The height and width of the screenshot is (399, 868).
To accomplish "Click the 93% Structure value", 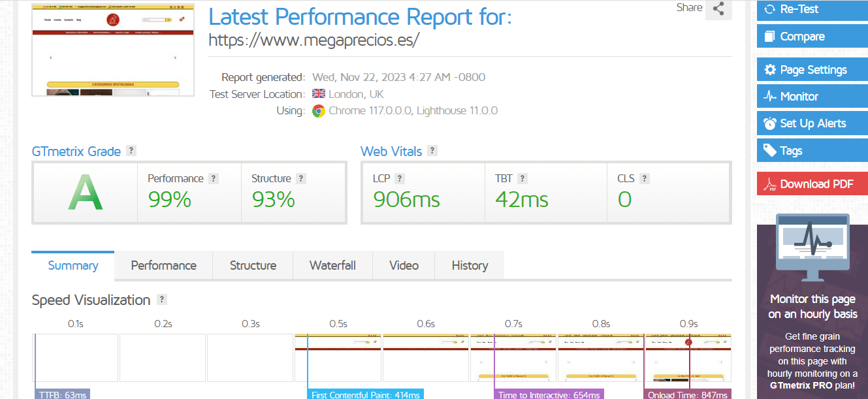I will (x=274, y=199).
